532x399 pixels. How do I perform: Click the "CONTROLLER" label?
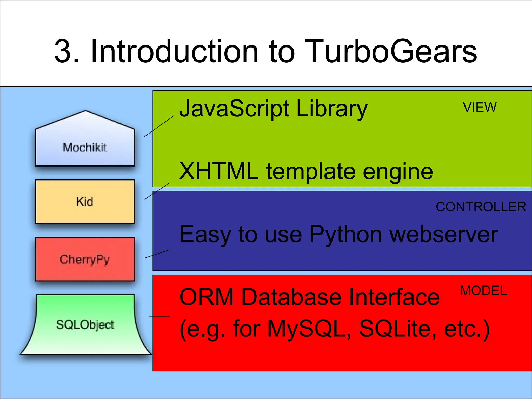pos(481,207)
